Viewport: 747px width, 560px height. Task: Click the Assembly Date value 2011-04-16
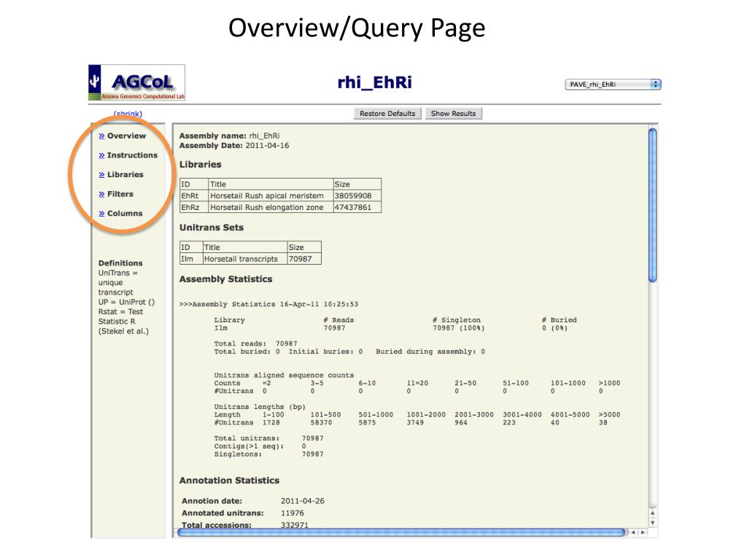(x=267, y=146)
